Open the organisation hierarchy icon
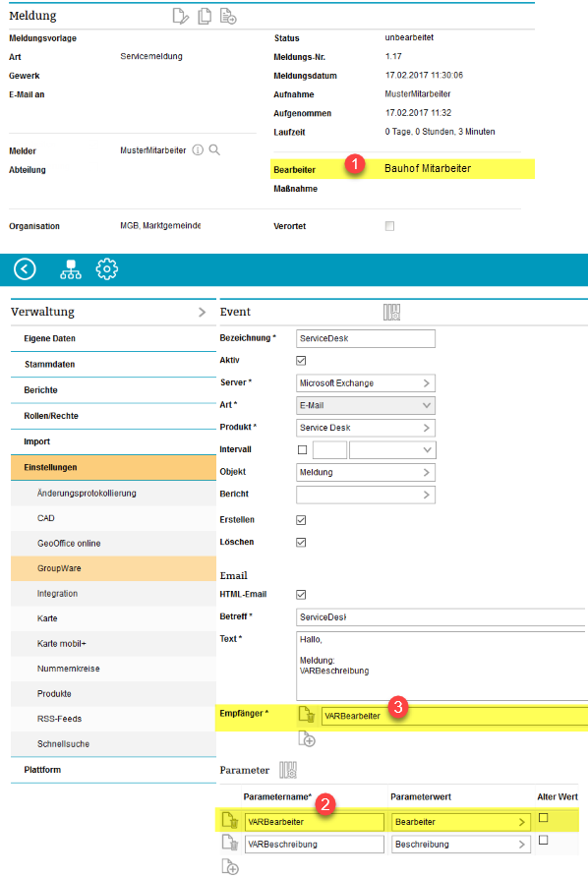The image size is (588, 877). click(x=71, y=269)
